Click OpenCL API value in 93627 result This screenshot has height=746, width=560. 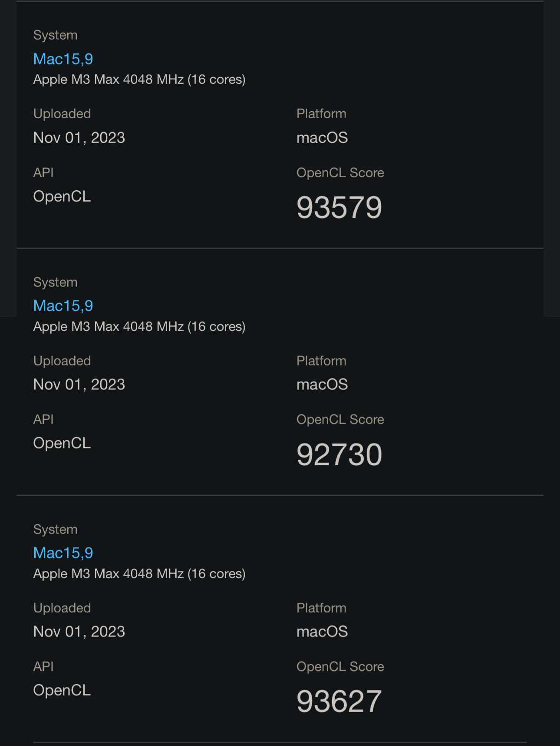coord(62,691)
